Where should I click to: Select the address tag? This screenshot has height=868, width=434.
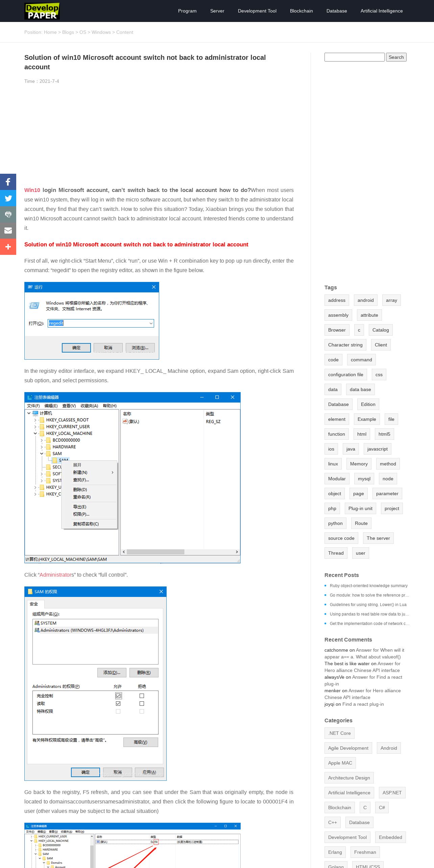coord(337,300)
